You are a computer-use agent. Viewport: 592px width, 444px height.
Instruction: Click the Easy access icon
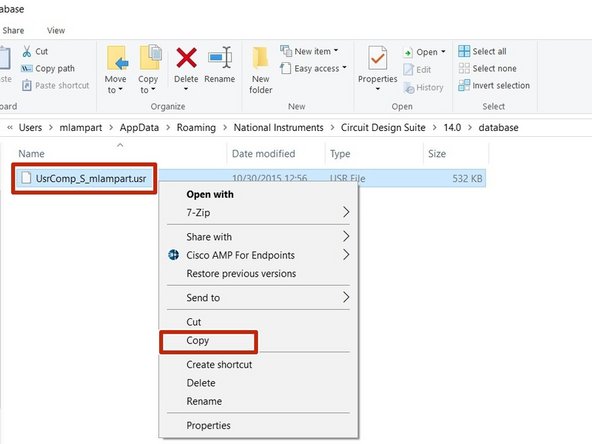point(286,68)
